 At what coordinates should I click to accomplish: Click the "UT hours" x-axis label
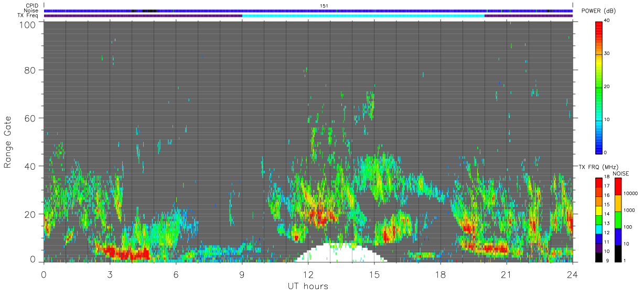coord(308,286)
